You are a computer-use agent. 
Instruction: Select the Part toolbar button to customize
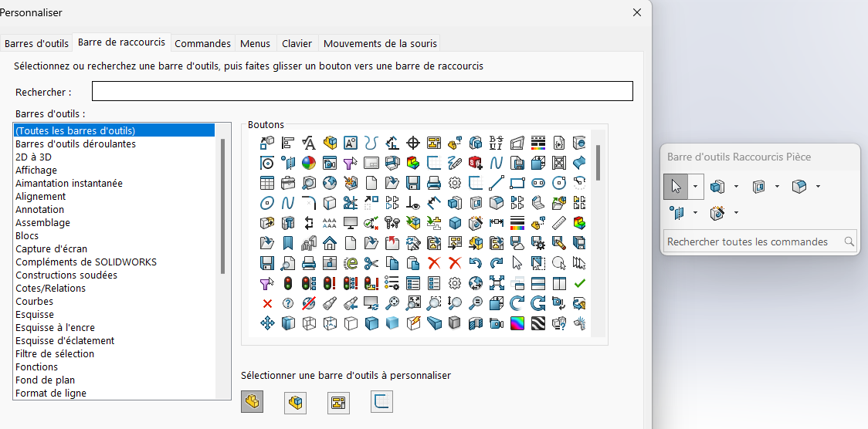(252, 402)
